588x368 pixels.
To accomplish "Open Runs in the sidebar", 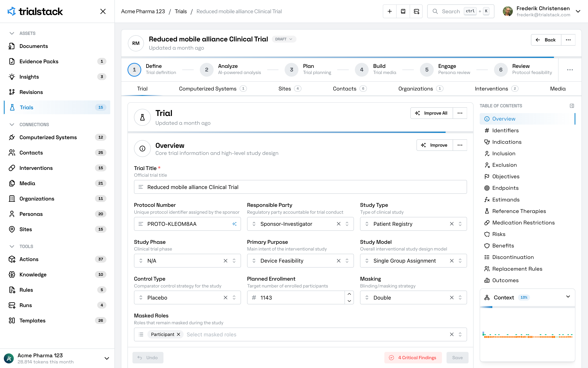I will [57, 305].
